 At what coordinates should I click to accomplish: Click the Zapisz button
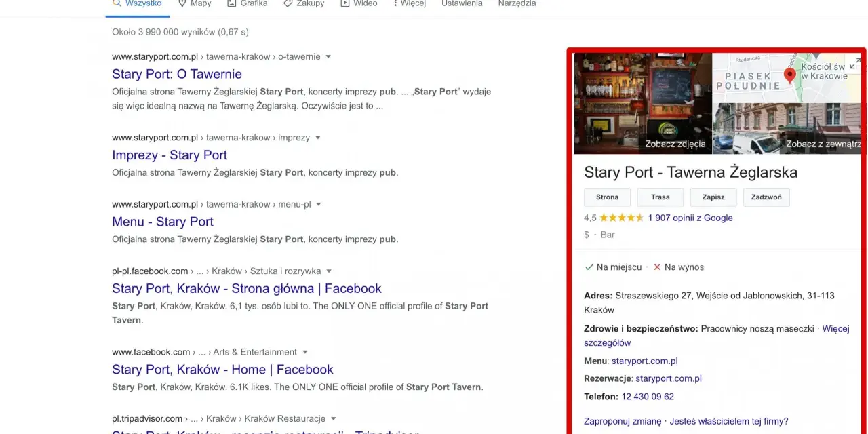pos(713,197)
